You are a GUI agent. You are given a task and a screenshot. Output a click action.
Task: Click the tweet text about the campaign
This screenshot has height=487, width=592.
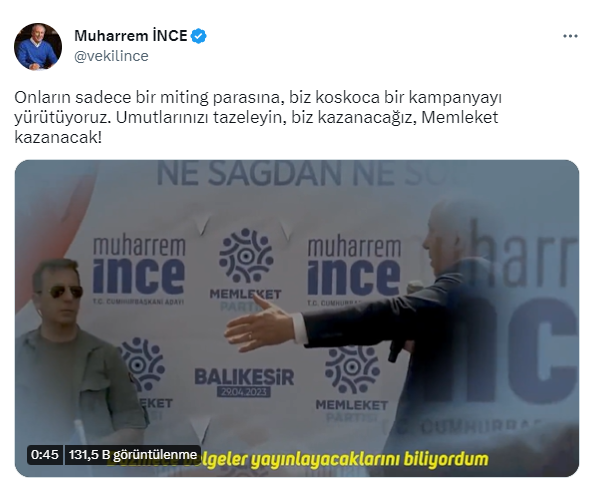click(258, 117)
